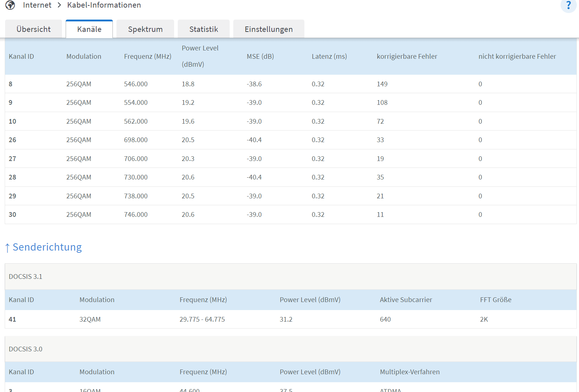The width and height of the screenshot is (579, 392).
Task: Click power level value 19.2
Action: 188,102
